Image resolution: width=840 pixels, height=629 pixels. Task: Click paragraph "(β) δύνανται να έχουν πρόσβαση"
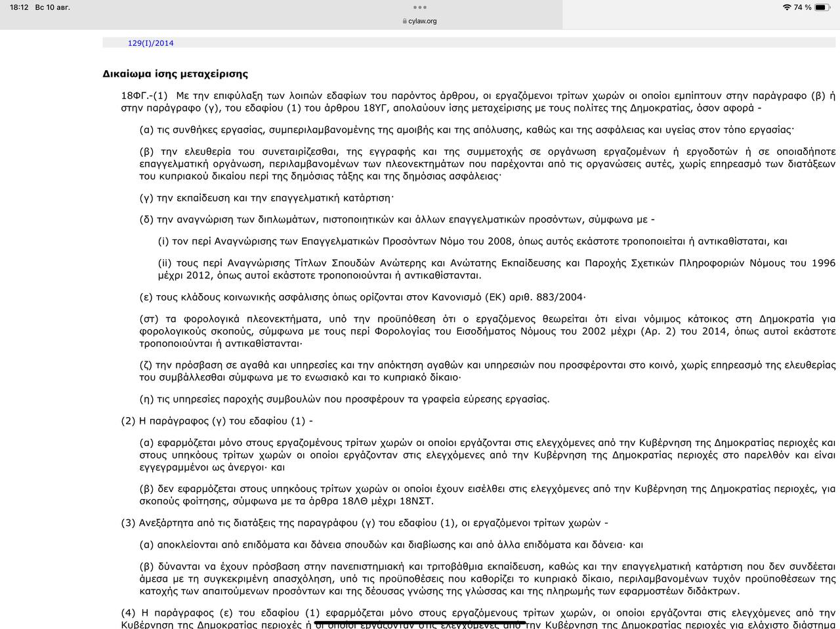[x=488, y=578]
